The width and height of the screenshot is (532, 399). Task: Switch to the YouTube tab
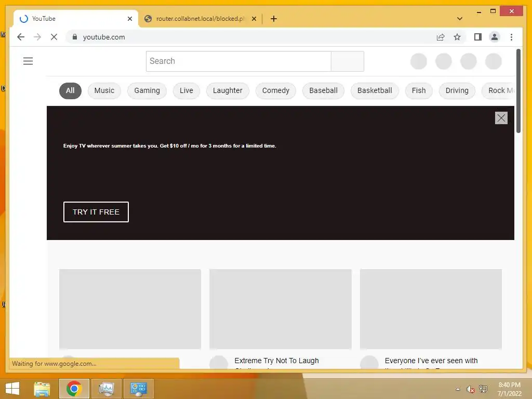[75, 19]
